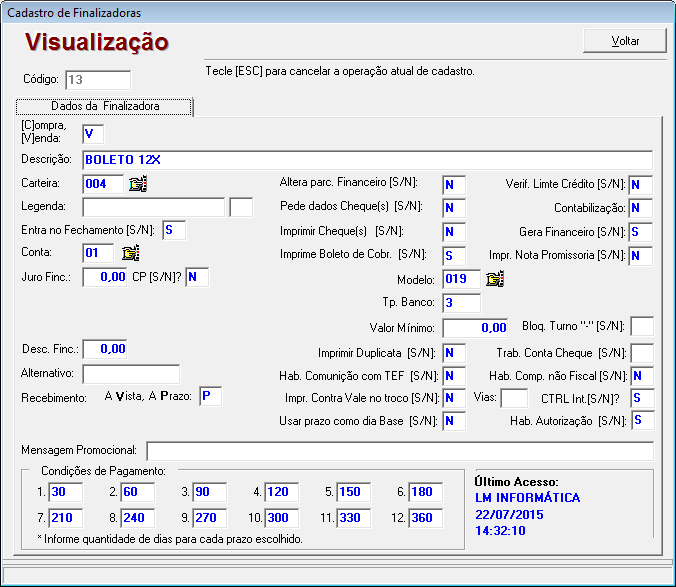Click the Descrição field with BOLETO 12X
676x587 pixels.
click(367, 159)
